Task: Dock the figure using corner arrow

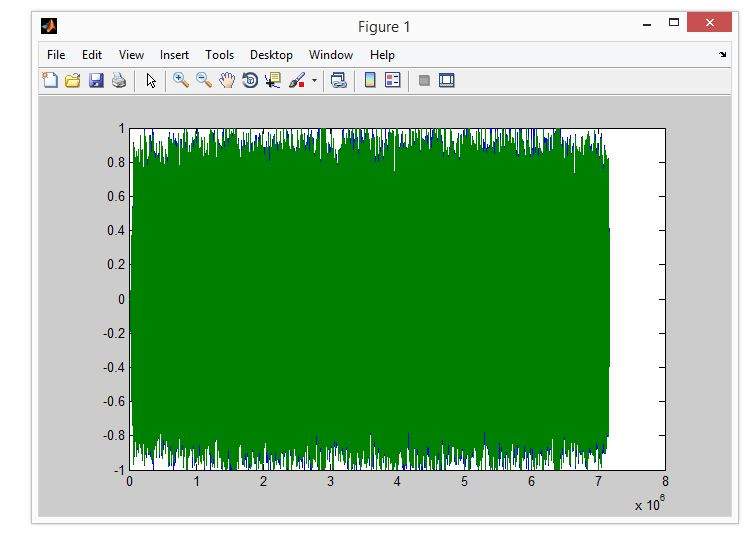Action: coord(722,54)
